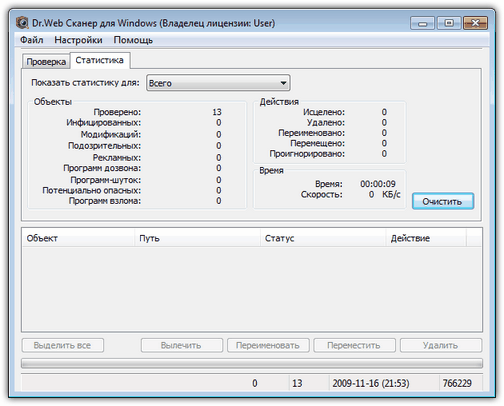This screenshot has height=406, width=504.
Task: Open the Файл menu
Action: [x=32, y=40]
